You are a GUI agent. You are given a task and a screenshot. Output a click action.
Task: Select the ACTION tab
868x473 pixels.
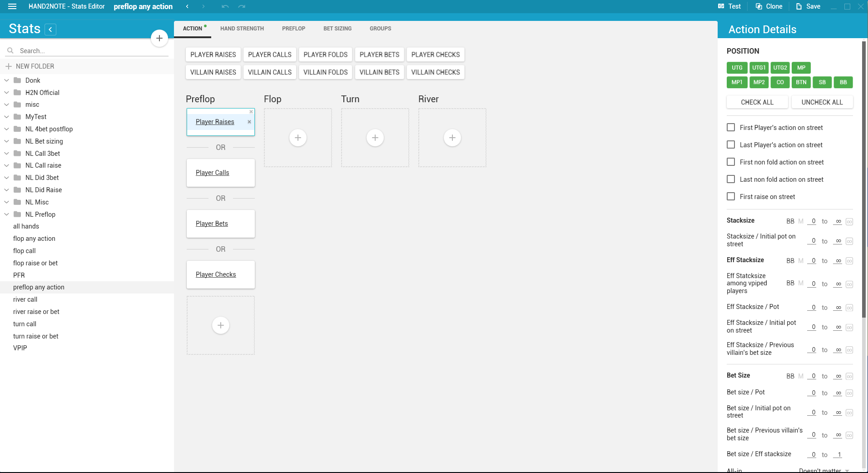(x=193, y=29)
